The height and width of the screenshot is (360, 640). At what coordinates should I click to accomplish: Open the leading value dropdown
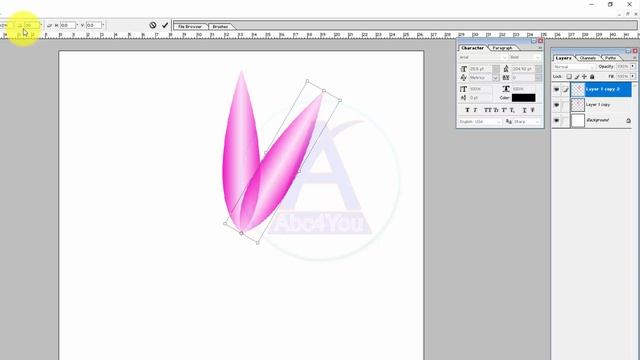pyautogui.click(x=538, y=69)
